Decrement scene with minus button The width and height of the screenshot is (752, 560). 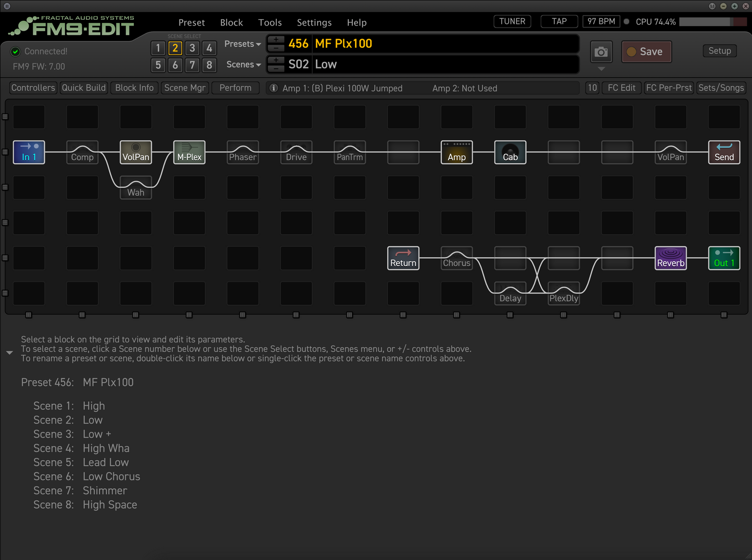(x=276, y=69)
